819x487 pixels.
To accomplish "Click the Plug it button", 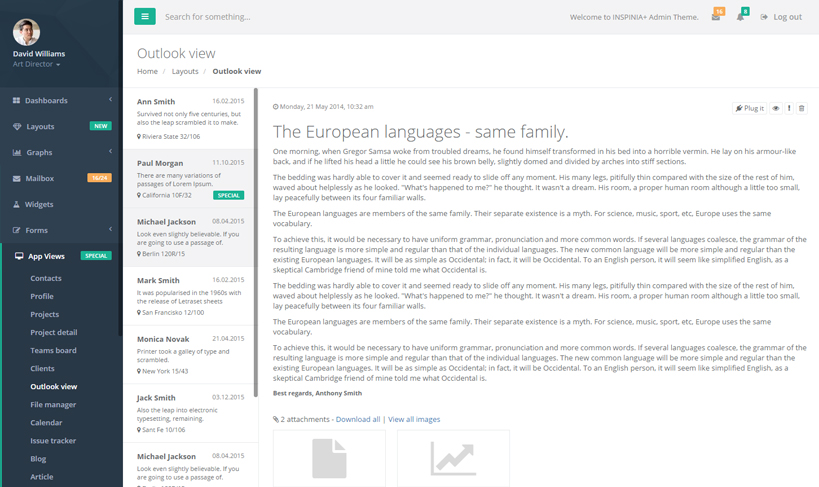I will point(750,108).
